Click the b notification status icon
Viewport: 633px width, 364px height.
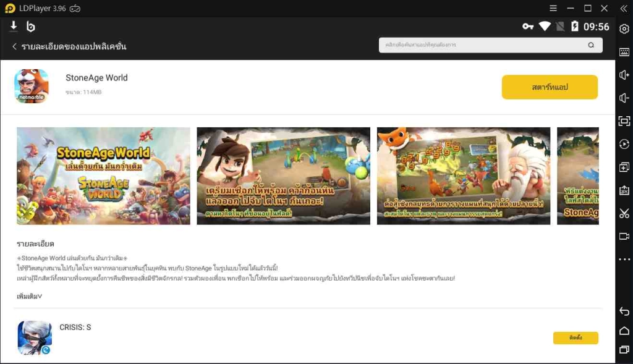click(31, 27)
